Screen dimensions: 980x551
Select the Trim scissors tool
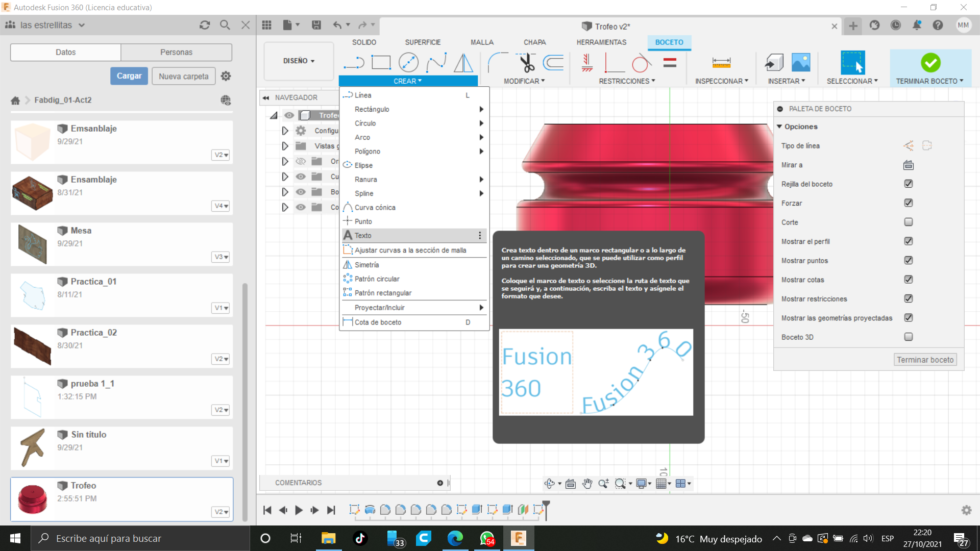point(526,63)
